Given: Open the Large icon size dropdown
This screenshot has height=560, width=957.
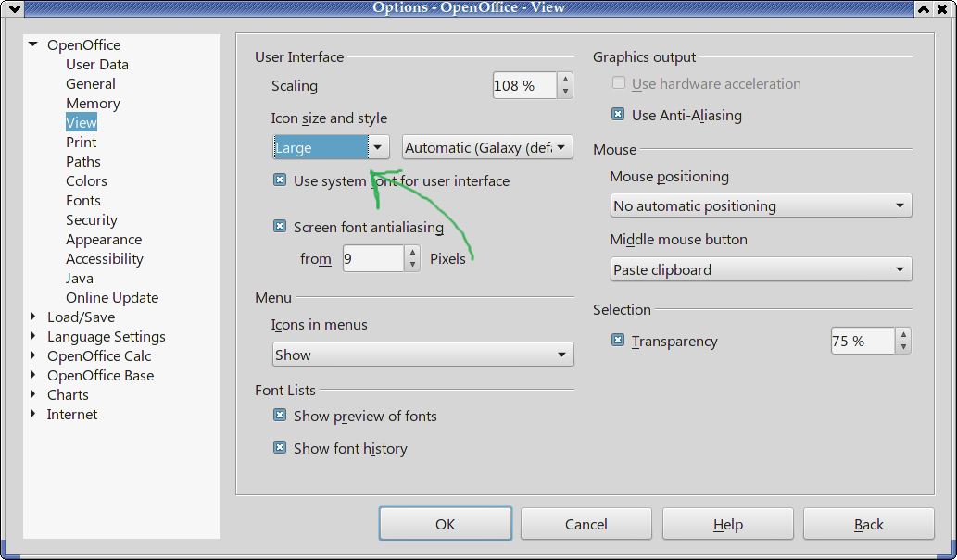Looking at the screenshot, I should pos(378,148).
